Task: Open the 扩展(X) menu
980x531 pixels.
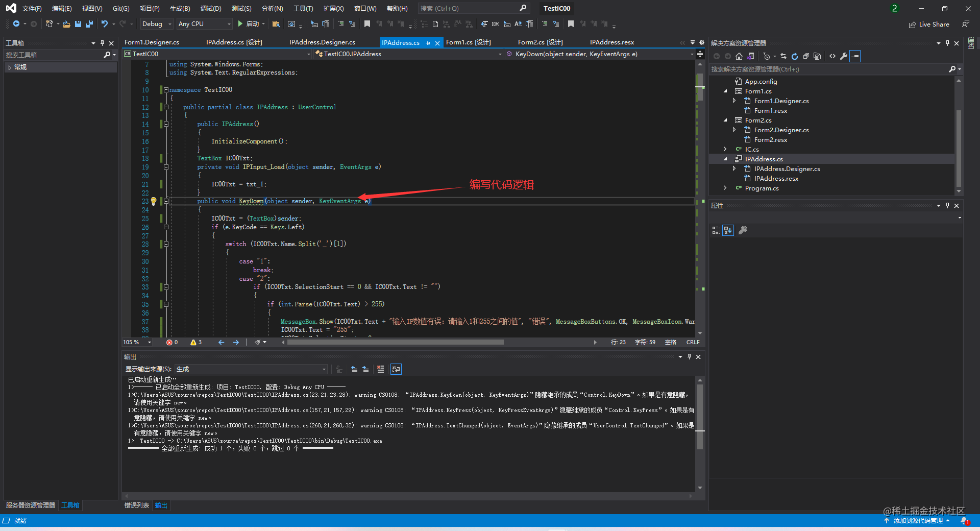Action: [x=333, y=9]
